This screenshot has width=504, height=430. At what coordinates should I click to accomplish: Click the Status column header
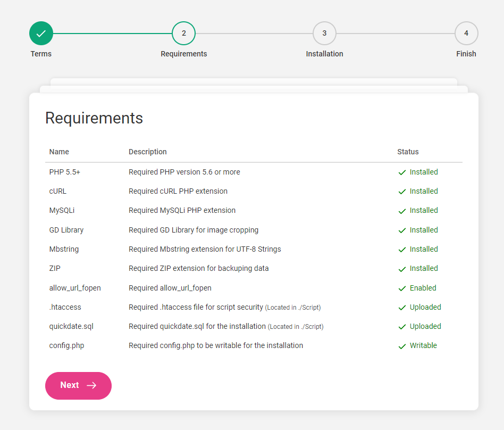(x=408, y=152)
